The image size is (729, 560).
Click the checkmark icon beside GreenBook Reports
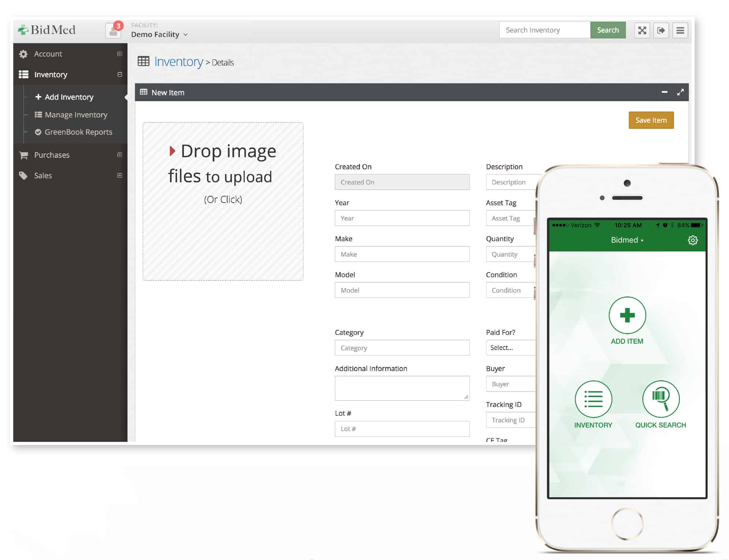pos(38,132)
